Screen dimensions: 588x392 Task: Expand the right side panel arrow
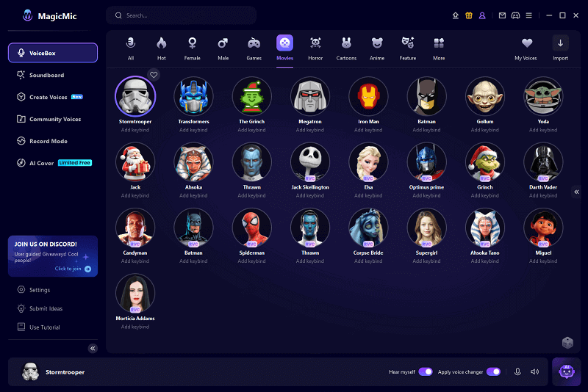(576, 192)
